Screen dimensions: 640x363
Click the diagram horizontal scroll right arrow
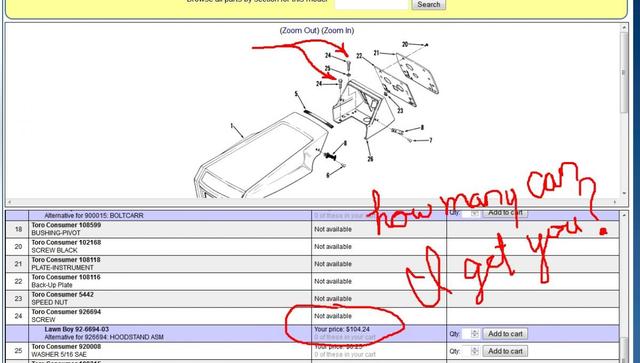pos(616,202)
